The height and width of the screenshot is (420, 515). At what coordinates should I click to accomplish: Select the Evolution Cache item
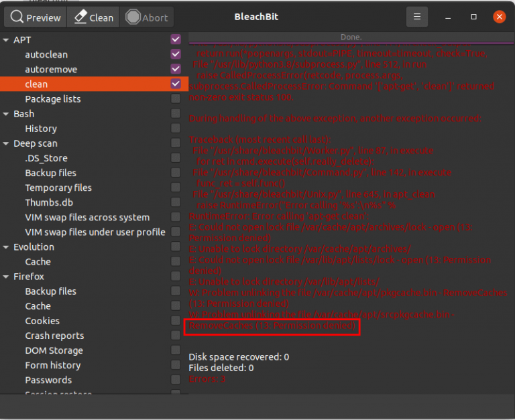click(x=38, y=262)
